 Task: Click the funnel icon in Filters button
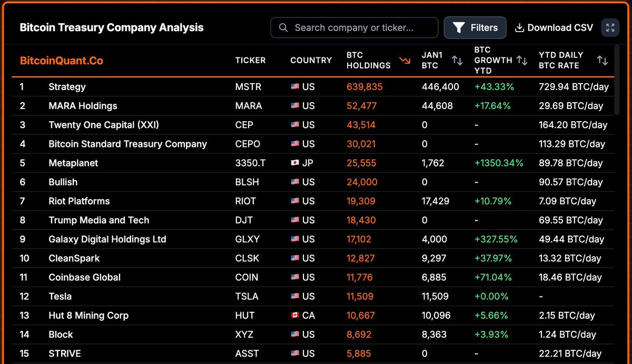459,28
